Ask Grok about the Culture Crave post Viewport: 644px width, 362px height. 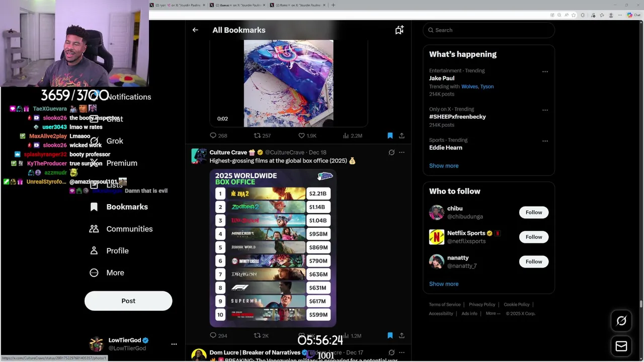[x=391, y=152]
